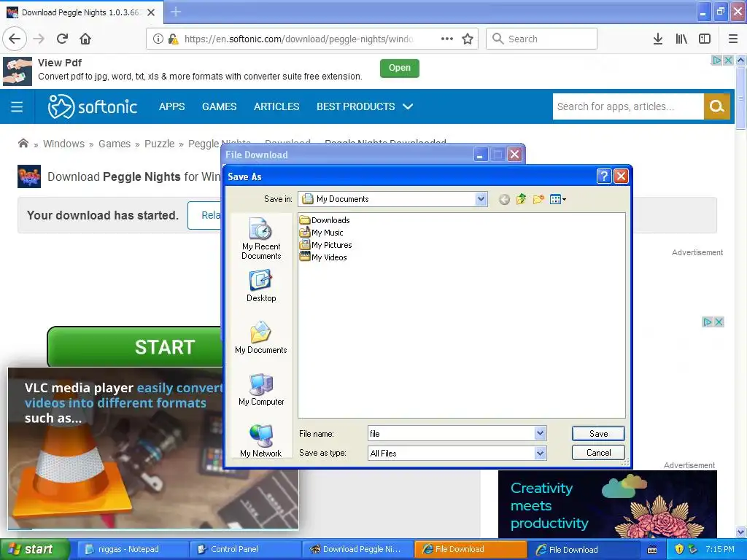Click the page vertical scrollbar down arrow
The width and height of the screenshot is (747, 560).
(741, 532)
